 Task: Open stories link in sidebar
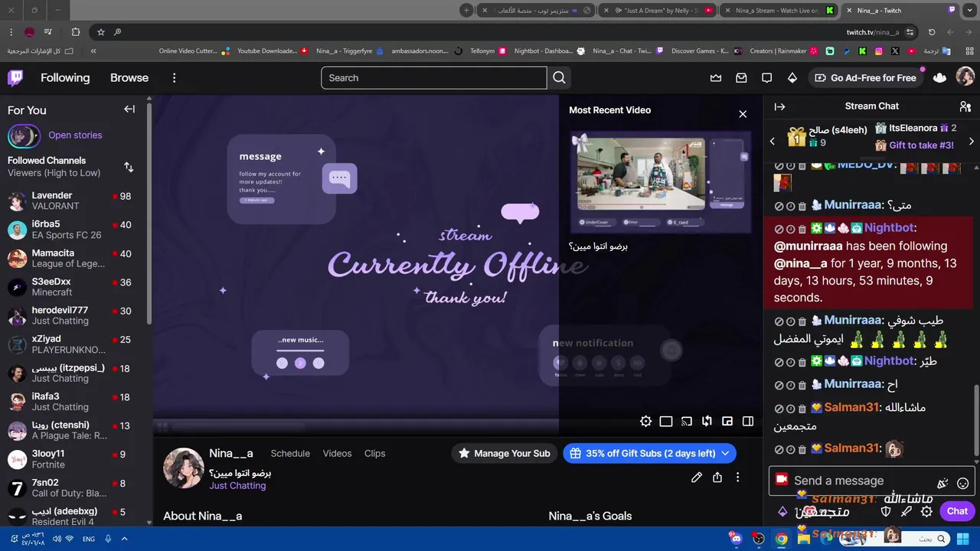(75, 135)
